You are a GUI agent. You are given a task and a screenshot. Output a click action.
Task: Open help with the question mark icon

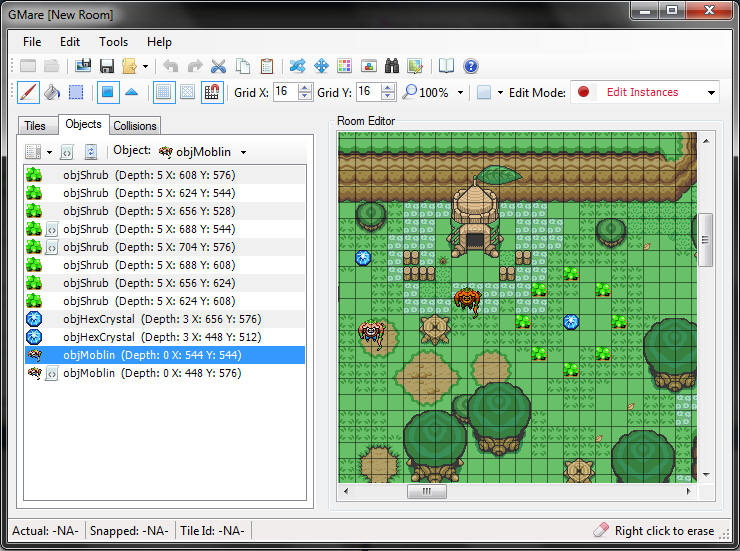pos(471,66)
